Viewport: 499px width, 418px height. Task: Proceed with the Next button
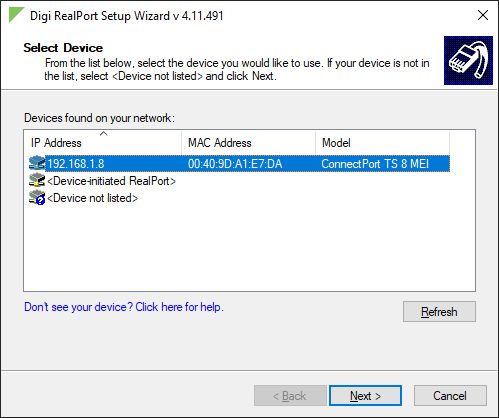[365, 396]
